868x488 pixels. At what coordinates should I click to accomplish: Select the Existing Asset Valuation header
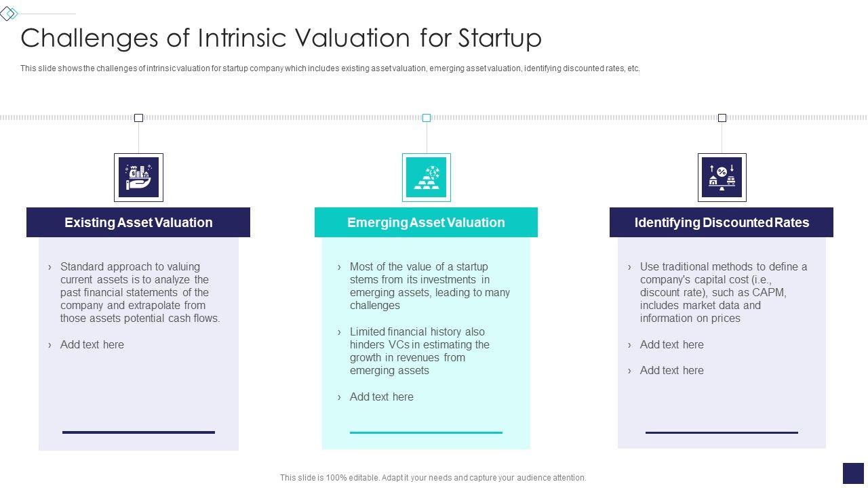pos(138,222)
